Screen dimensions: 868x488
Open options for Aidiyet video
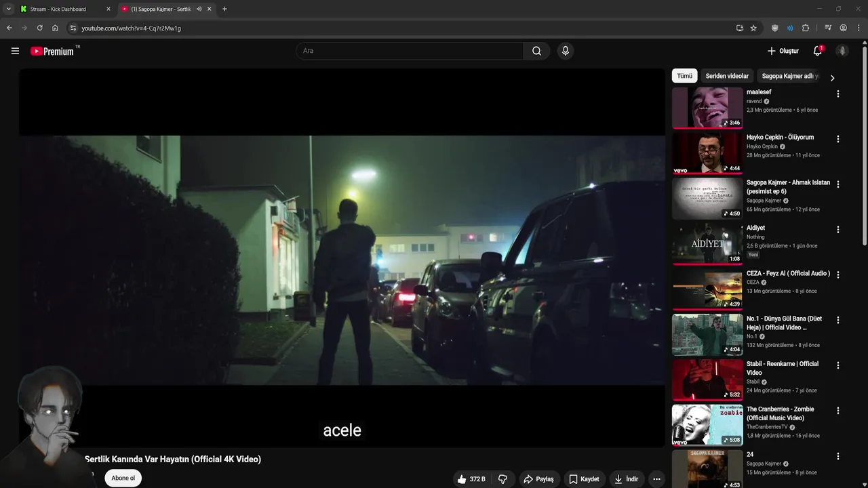(x=838, y=230)
